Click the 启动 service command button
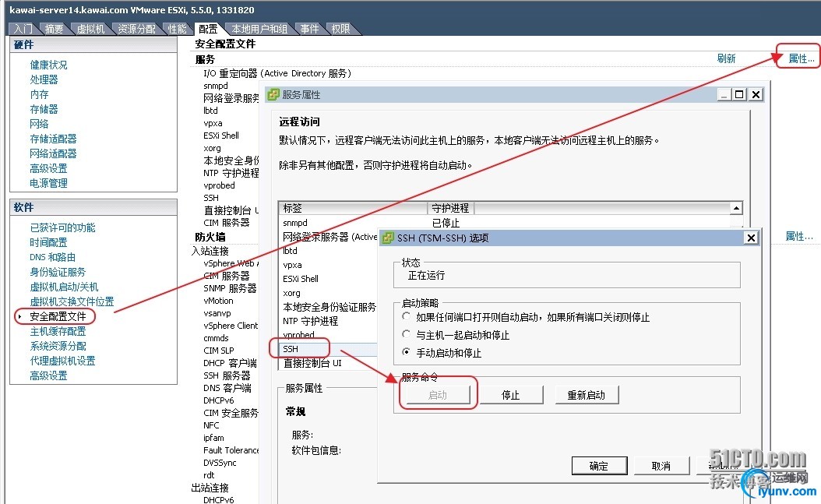Screen dimensions: 821x504 pos(437,395)
